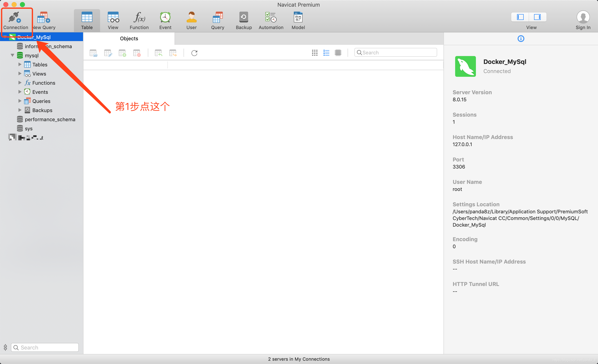Click the Design Table icon
The image size is (598, 364).
tap(108, 53)
